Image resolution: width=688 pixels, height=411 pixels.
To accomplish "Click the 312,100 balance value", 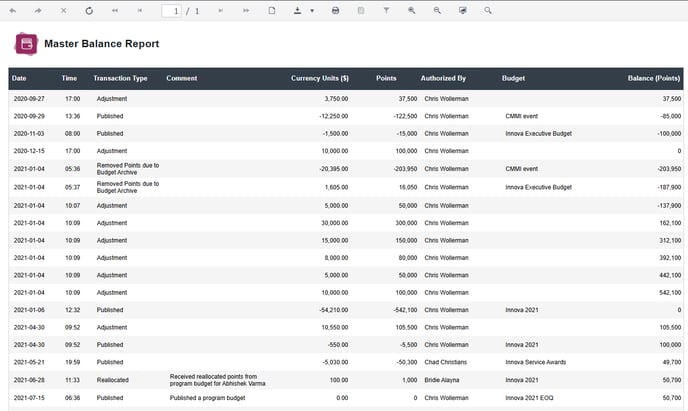I will pyautogui.click(x=670, y=240).
